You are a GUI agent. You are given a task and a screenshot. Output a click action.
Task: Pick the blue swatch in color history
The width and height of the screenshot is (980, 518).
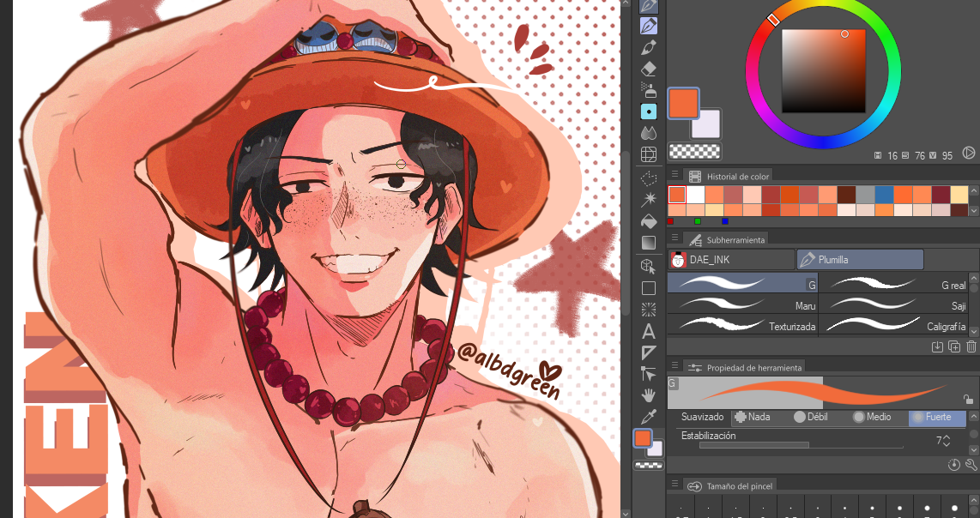click(x=884, y=195)
